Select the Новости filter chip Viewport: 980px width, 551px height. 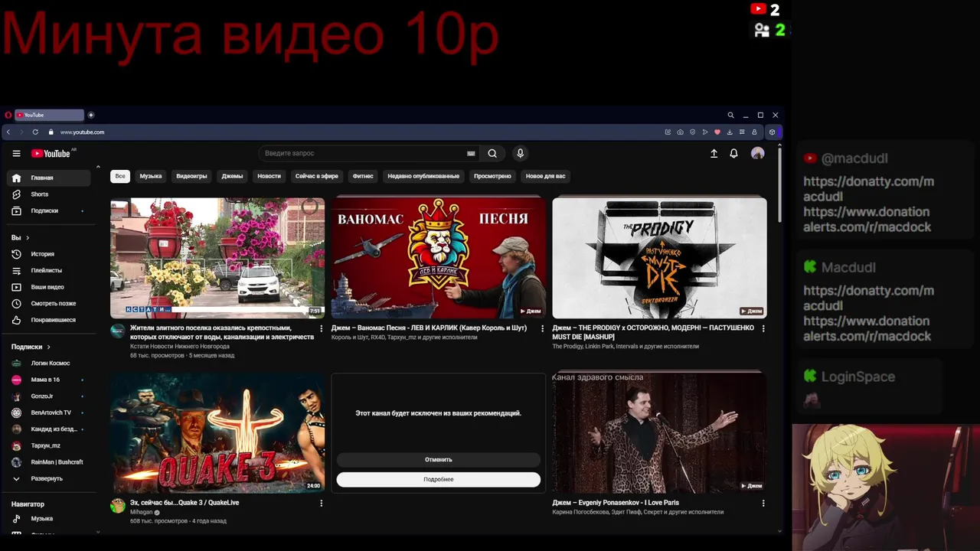269,176
